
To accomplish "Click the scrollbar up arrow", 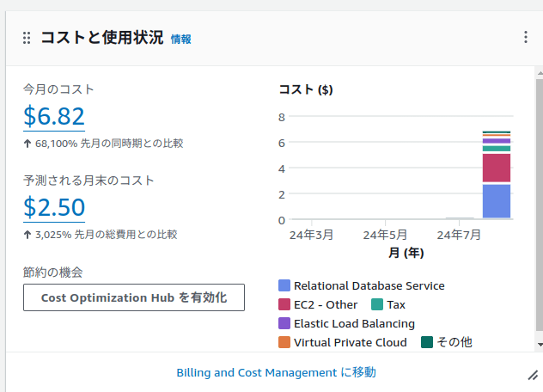I will [540, 73].
